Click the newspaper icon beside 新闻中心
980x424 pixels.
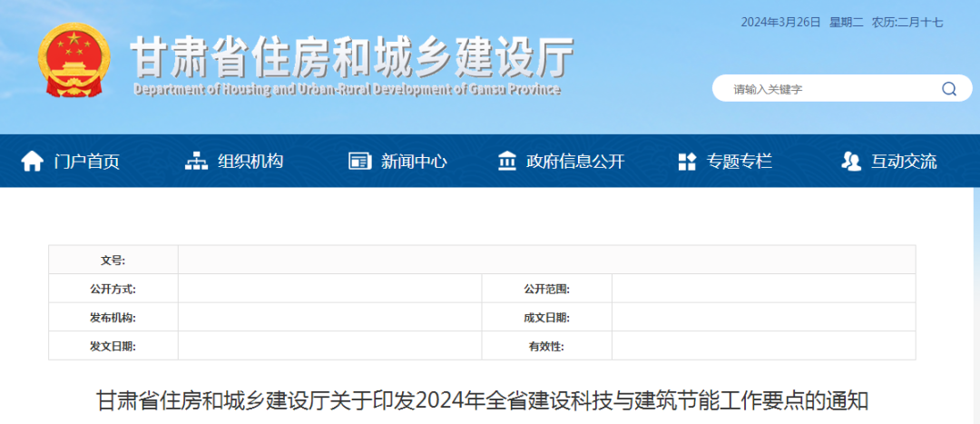point(360,162)
